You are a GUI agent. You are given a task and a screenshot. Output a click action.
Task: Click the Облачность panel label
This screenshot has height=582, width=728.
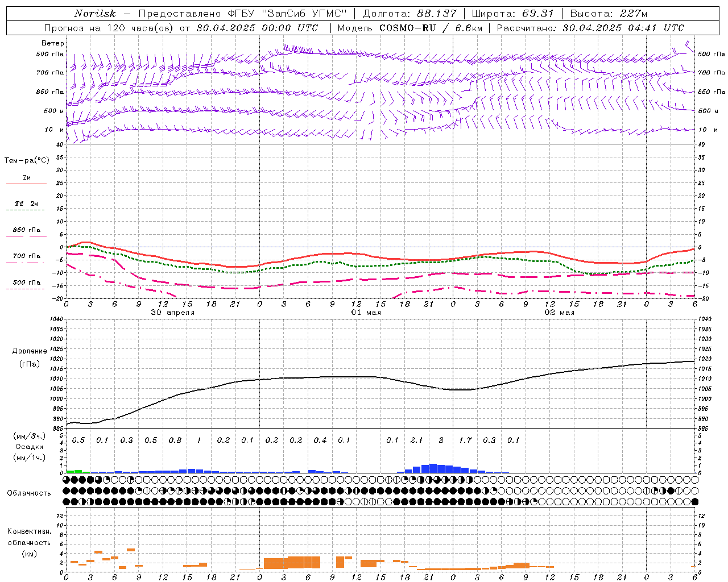(29, 493)
